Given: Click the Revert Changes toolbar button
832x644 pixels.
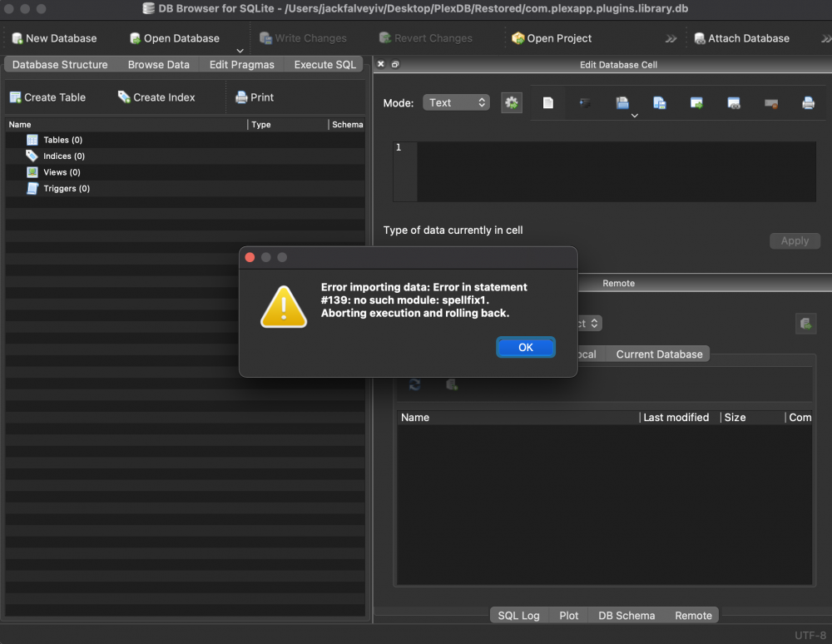Looking at the screenshot, I should (x=425, y=38).
